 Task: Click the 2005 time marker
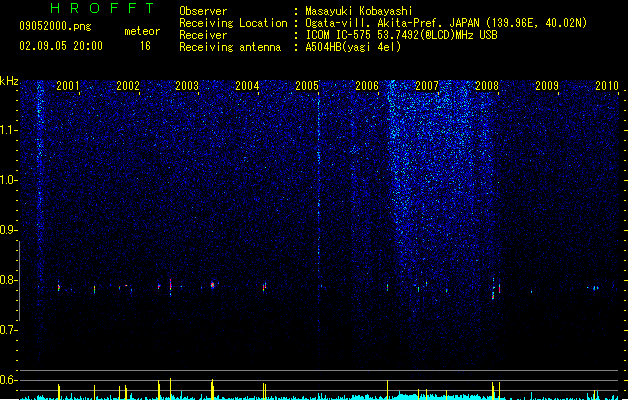(x=307, y=86)
